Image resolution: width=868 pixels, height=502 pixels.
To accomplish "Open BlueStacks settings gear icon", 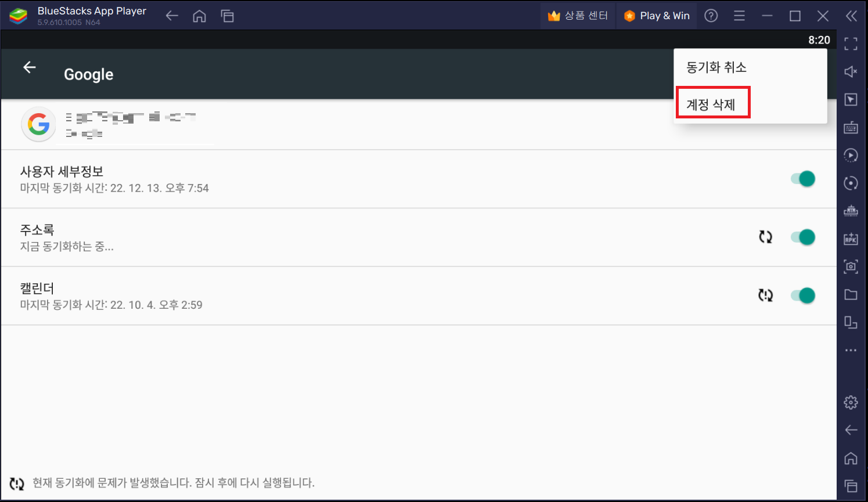I will [851, 402].
